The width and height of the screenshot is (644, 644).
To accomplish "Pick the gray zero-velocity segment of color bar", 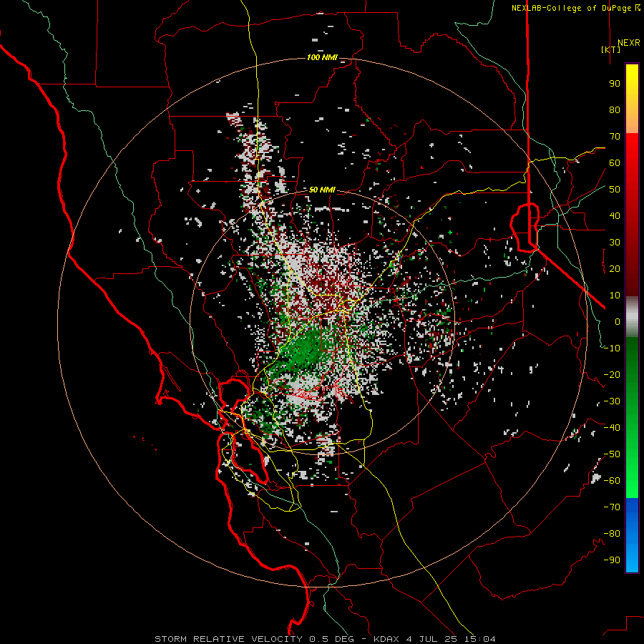I will tap(632, 317).
